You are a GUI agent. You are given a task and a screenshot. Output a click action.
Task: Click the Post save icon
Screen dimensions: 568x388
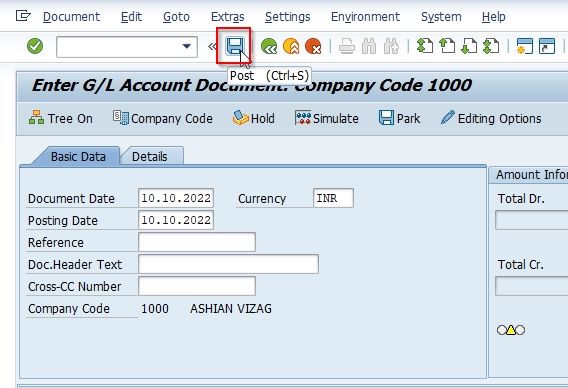tap(234, 46)
